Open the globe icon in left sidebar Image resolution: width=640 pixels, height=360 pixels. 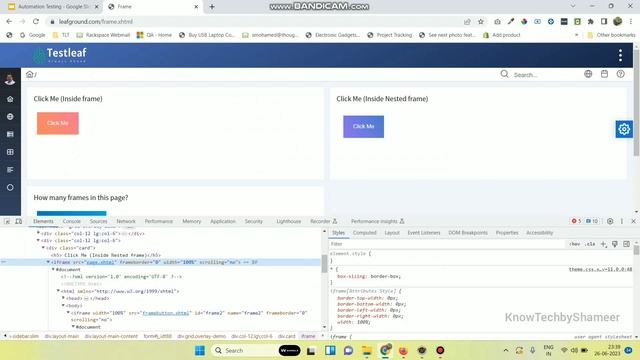[x=10, y=117]
